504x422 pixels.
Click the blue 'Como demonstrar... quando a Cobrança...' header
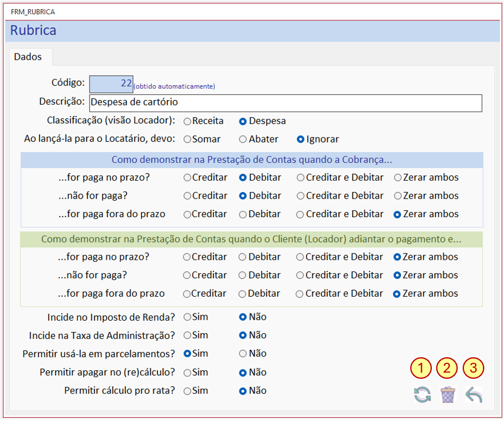pos(252,160)
